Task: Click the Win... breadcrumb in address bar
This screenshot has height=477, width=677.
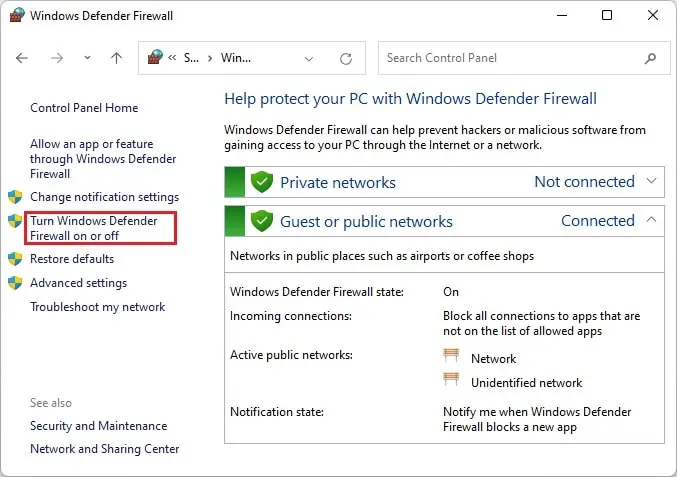Action: click(236, 58)
